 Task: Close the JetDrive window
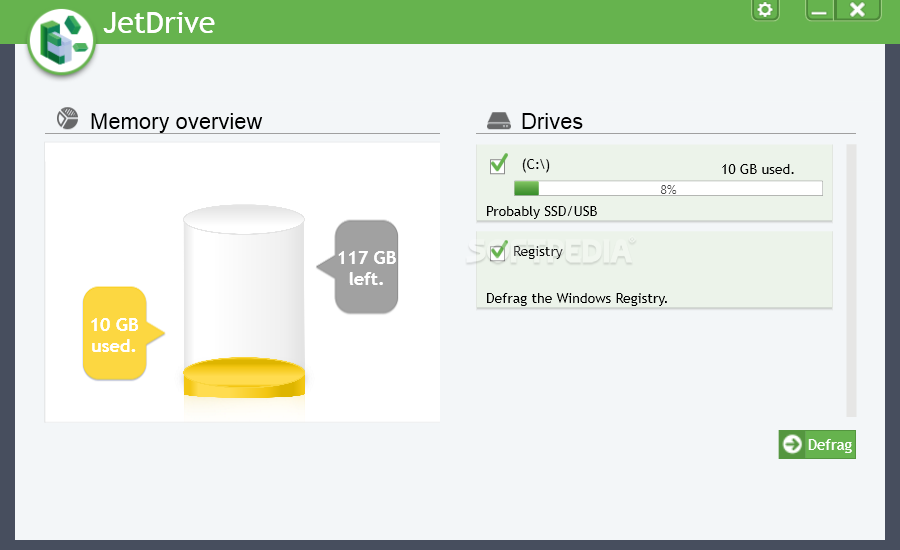click(857, 10)
